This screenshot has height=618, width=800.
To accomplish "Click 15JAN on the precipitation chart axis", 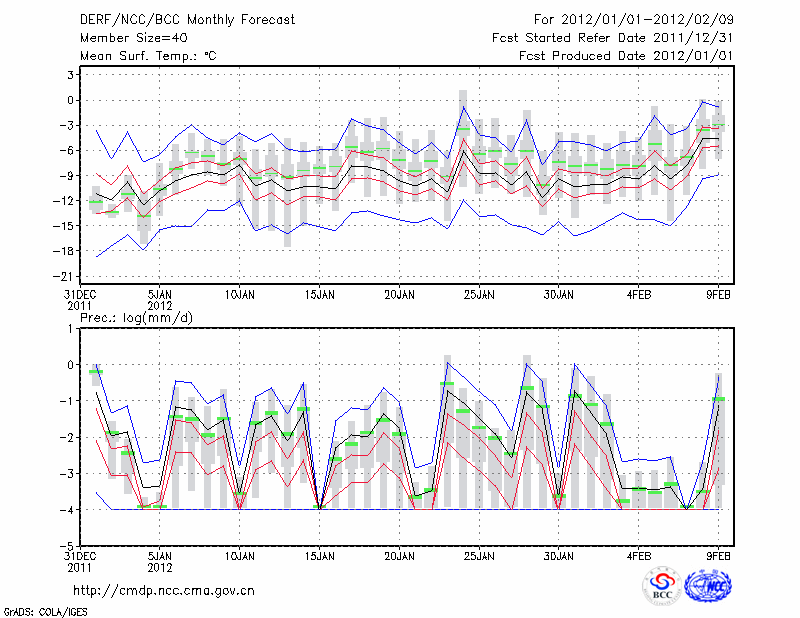I will click(319, 555).
